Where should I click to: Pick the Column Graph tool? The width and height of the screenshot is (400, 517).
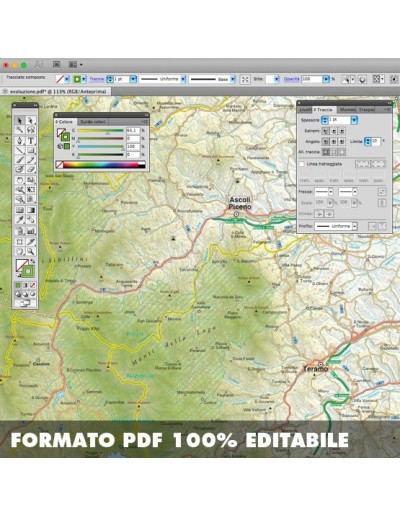click(31, 230)
